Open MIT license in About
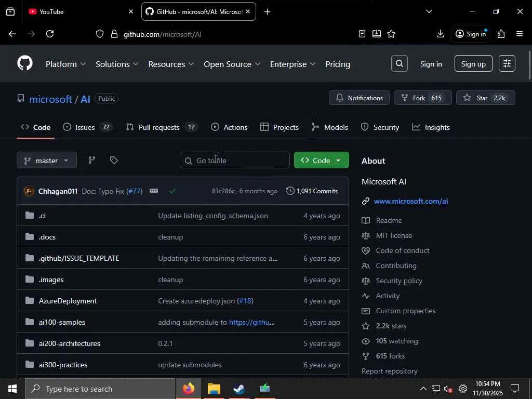 coord(394,235)
